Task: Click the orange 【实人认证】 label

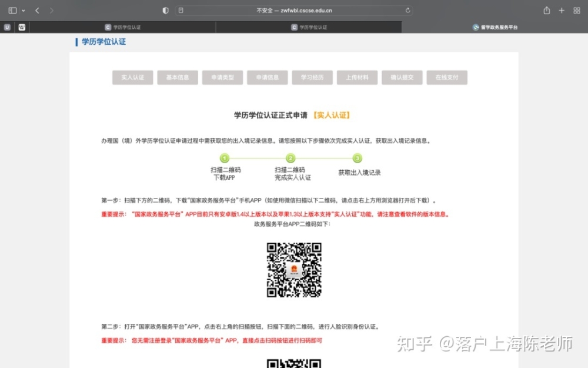Action: pyautogui.click(x=332, y=115)
